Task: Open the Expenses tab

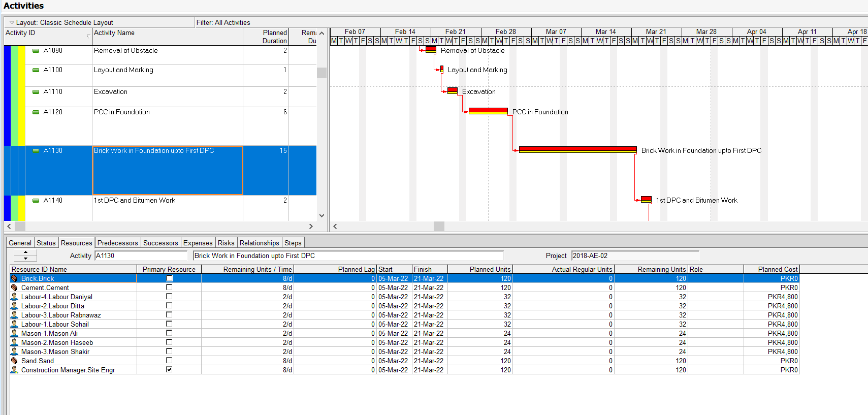Action: tap(198, 243)
